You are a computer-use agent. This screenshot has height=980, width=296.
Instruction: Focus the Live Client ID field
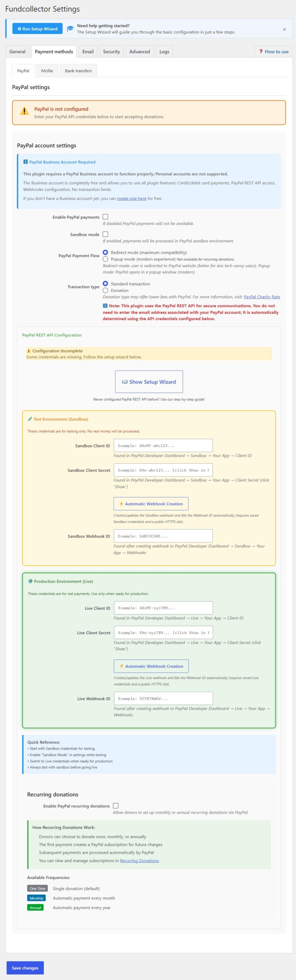(163, 608)
